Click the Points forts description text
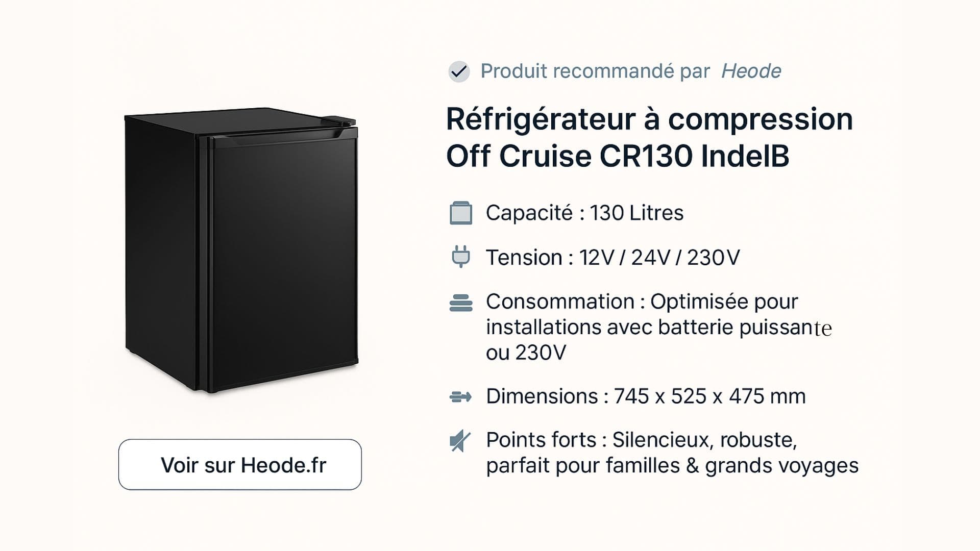The height and width of the screenshot is (551, 980). (x=672, y=453)
